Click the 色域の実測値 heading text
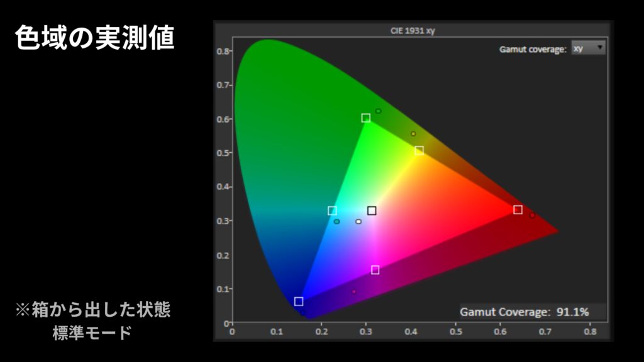Screen dimensions: 644x362 point(95,38)
